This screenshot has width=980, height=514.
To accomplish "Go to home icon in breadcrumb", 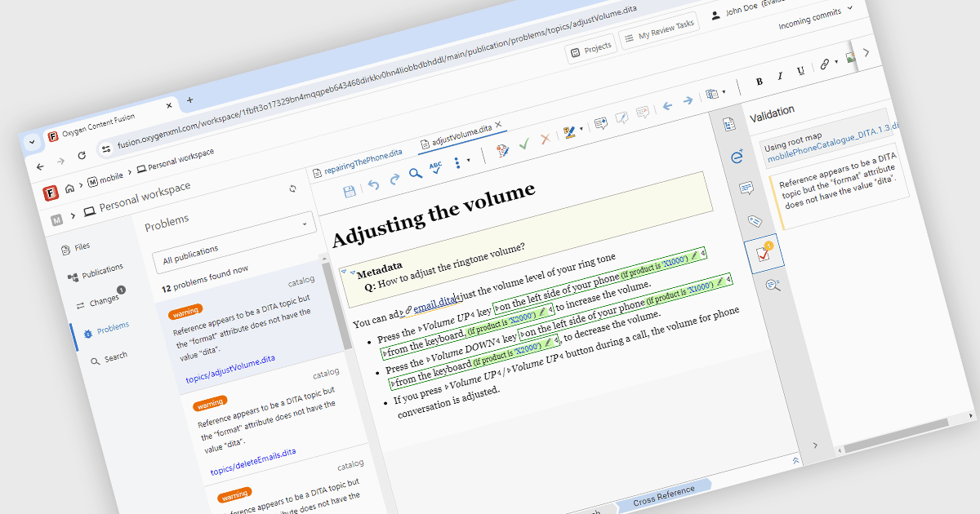I will (x=69, y=188).
